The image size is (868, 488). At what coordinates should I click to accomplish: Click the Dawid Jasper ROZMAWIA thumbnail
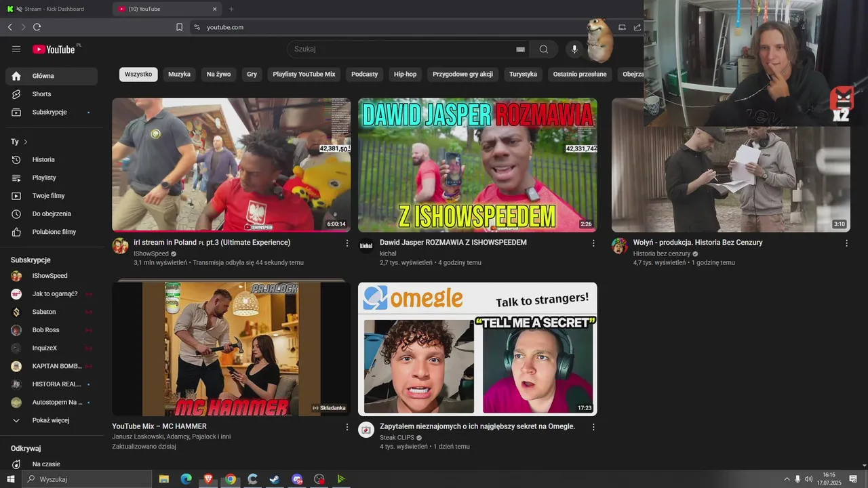coord(477,165)
